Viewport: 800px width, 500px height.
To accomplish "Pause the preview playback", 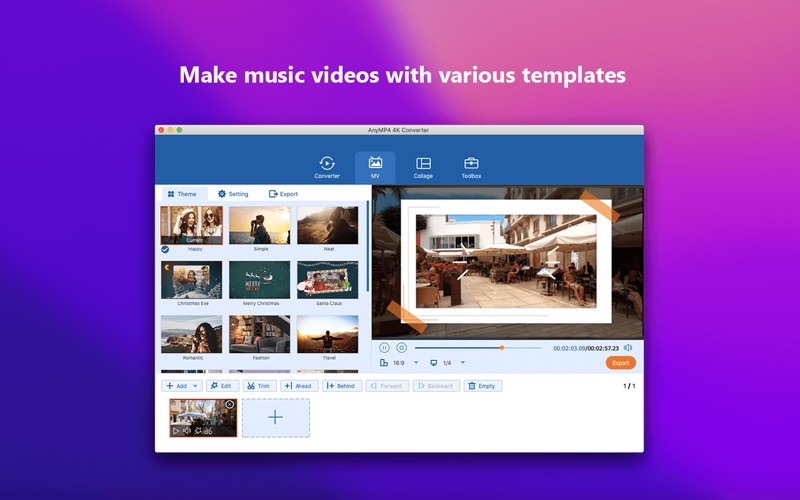I will tap(384, 347).
